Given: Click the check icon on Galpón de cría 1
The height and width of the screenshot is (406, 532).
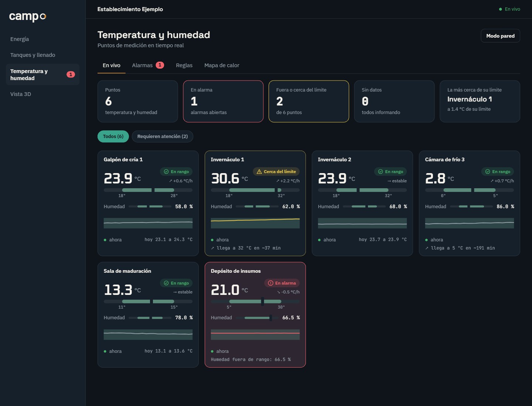Looking at the screenshot, I should pos(166,172).
